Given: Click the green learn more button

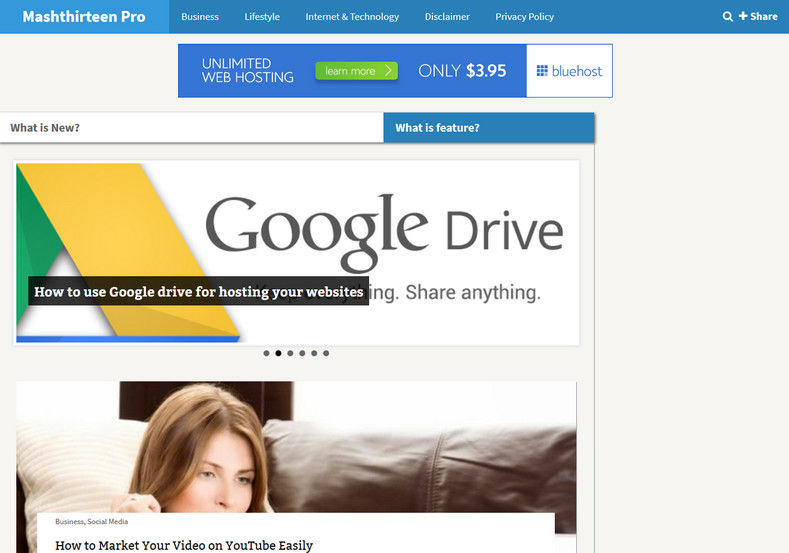Looking at the screenshot, I should [356, 71].
